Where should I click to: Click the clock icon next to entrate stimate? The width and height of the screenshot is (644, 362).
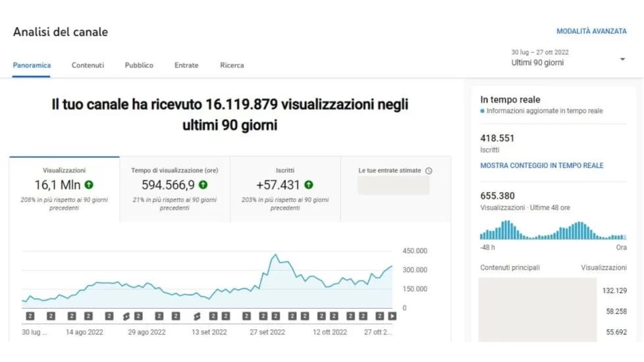click(429, 170)
